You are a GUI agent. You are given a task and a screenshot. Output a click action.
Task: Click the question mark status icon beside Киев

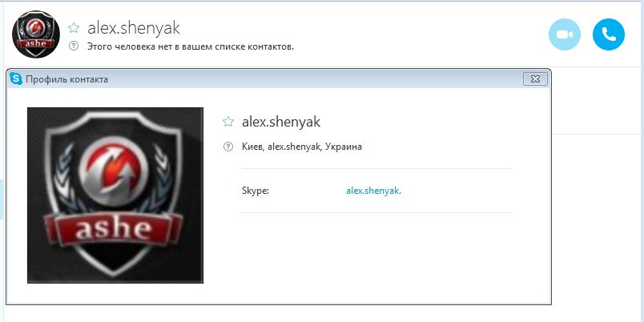[x=228, y=147]
